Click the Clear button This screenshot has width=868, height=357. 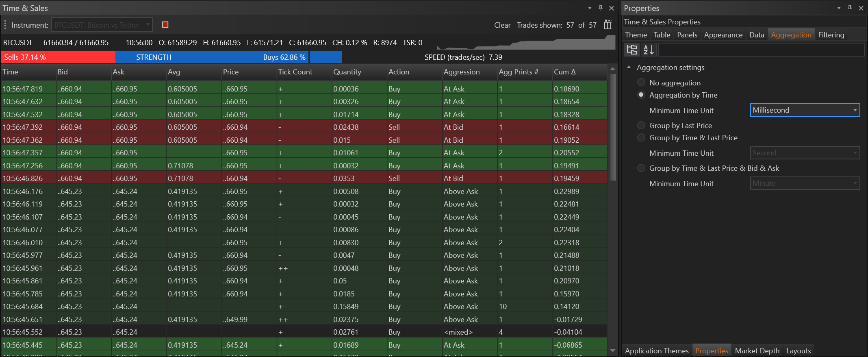tap(502, 25)
